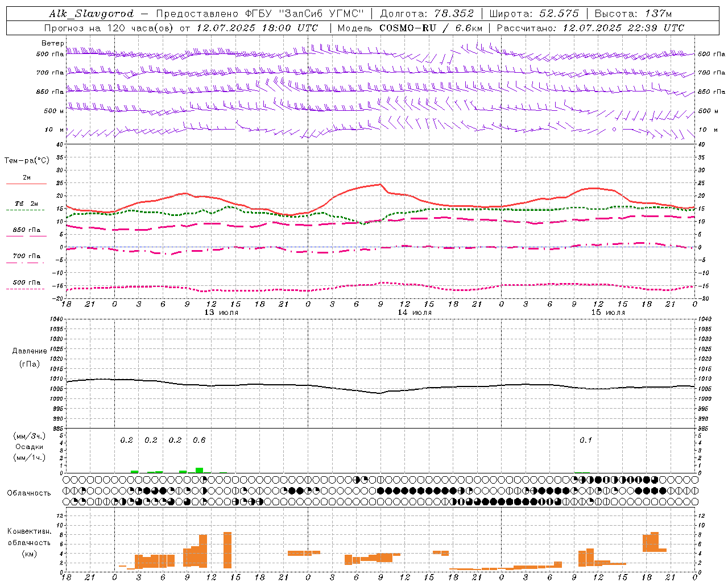
Task: Select the longitude value Долгота: 78.352
Action: point(427,14)
